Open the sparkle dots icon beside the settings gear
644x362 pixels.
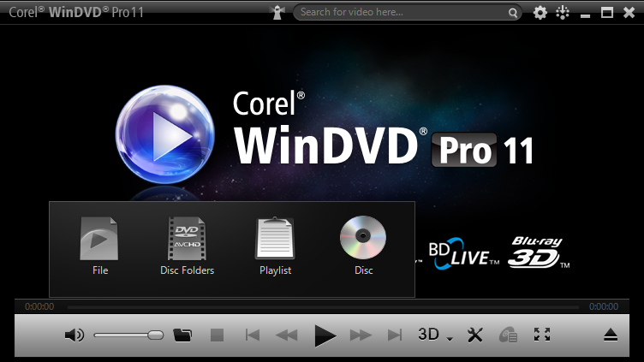point(563,13)
